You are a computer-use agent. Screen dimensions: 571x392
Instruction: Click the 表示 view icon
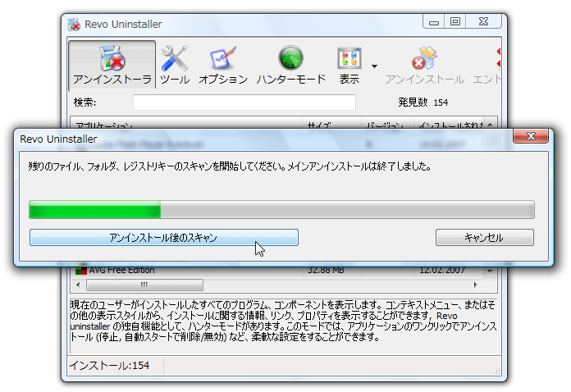349,65
